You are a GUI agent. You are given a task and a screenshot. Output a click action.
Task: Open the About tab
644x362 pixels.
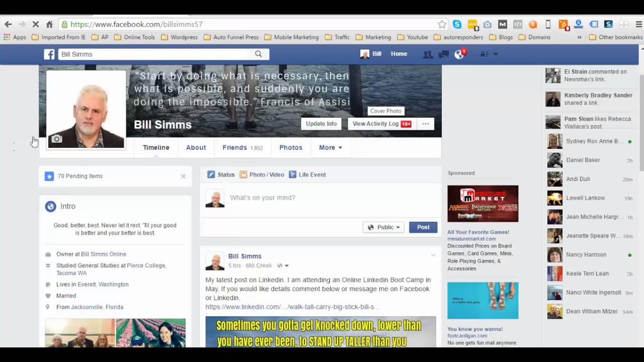tap(196, 147)
